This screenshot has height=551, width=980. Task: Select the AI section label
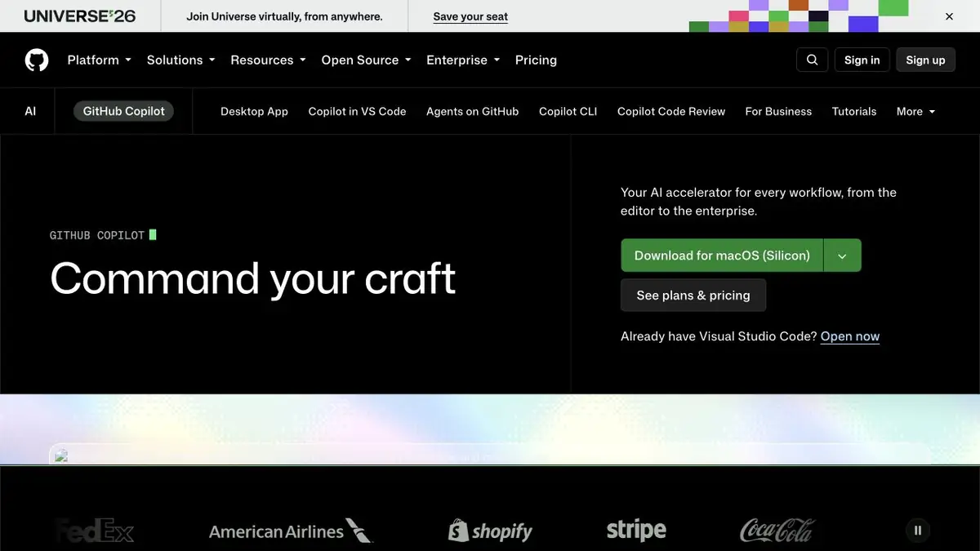(x=30, y=111)
